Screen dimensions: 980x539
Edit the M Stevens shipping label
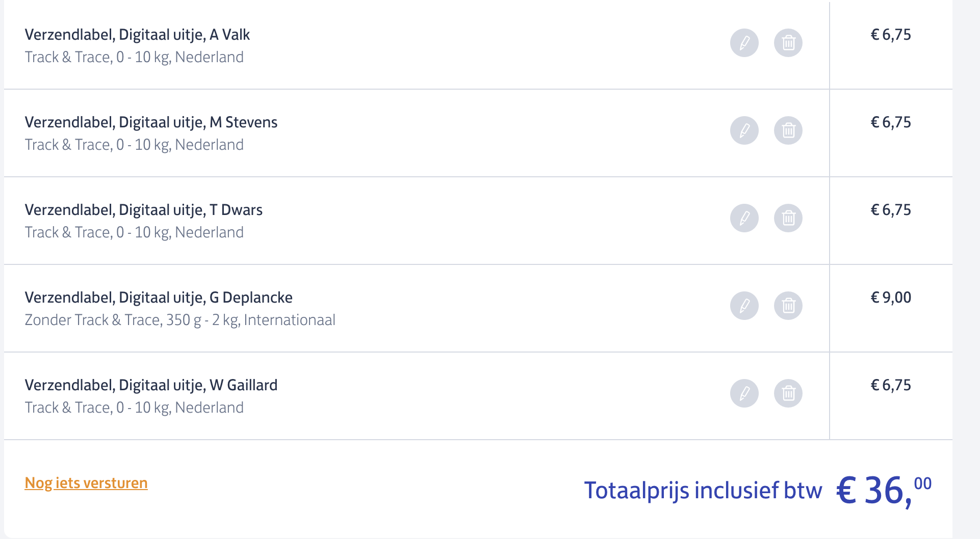pyautogui.click(x=744, y=130)
